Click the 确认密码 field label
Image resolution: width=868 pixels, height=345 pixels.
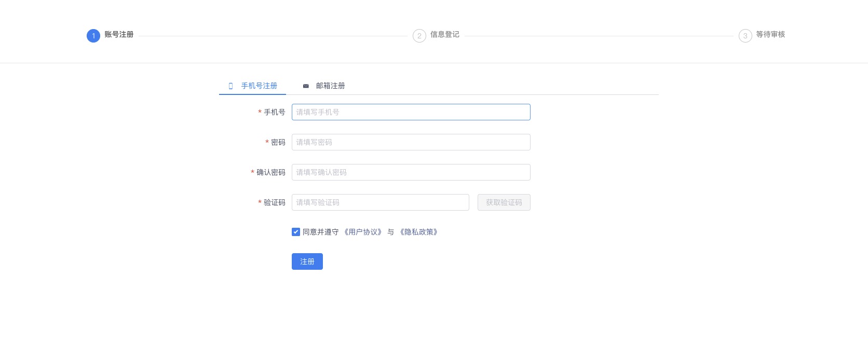click(x=271, y=172)
